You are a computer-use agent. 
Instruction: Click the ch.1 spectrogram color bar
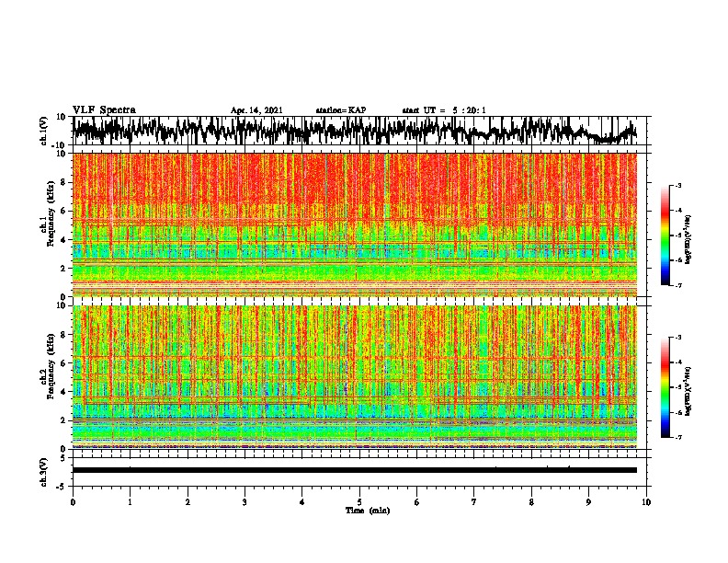(x=665, y=235)
